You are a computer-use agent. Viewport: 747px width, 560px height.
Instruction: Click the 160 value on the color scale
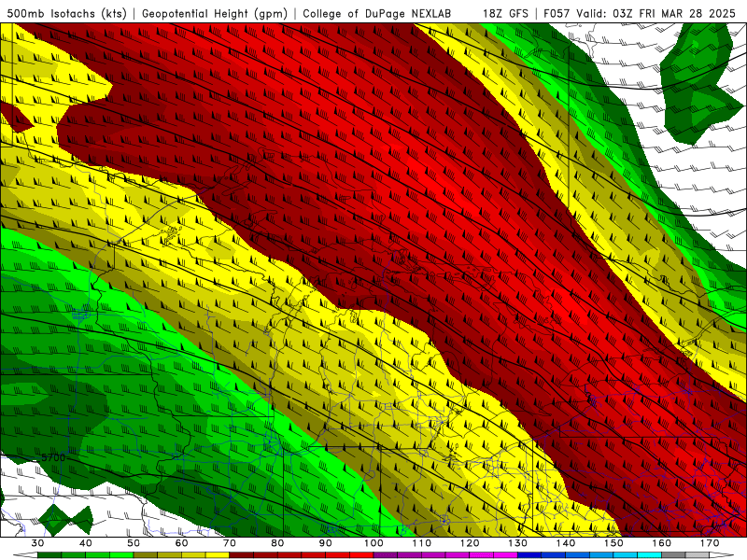[x=662, y=543]
